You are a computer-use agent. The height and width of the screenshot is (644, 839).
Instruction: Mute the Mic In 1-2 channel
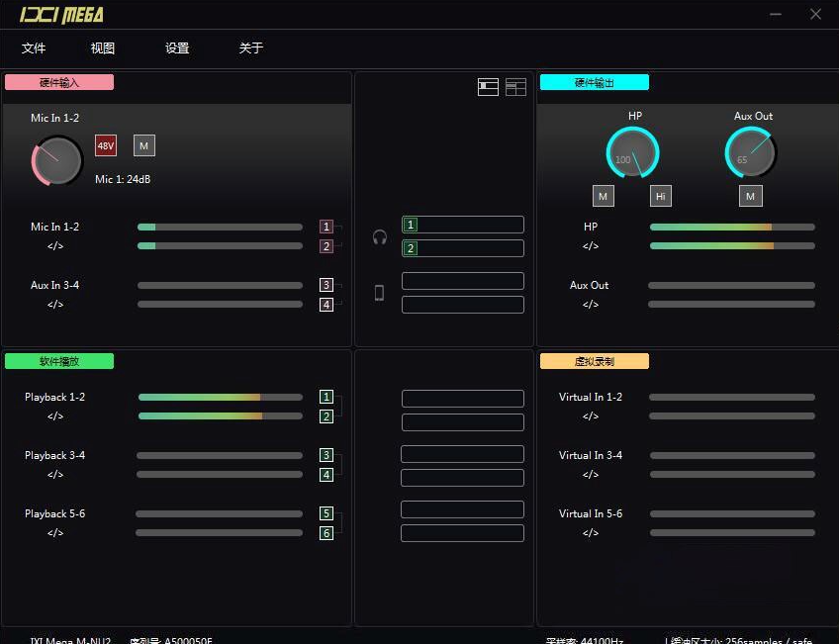[143, 144]
